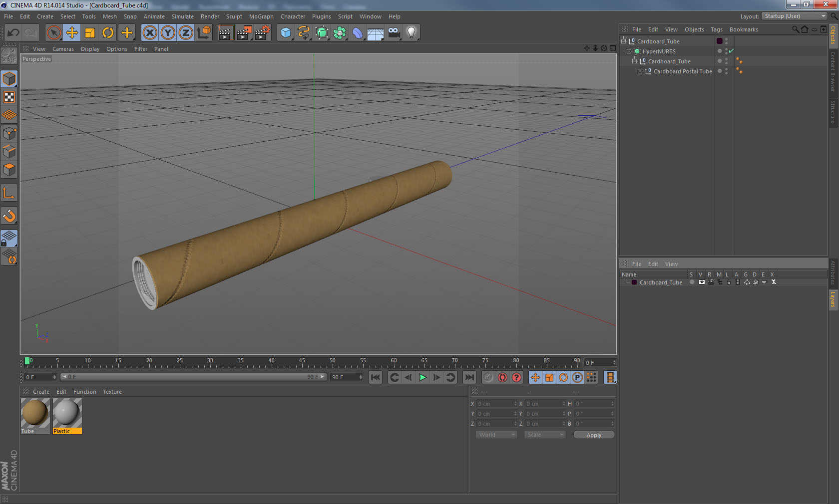Open the File menu

click(x=8, y=16)
